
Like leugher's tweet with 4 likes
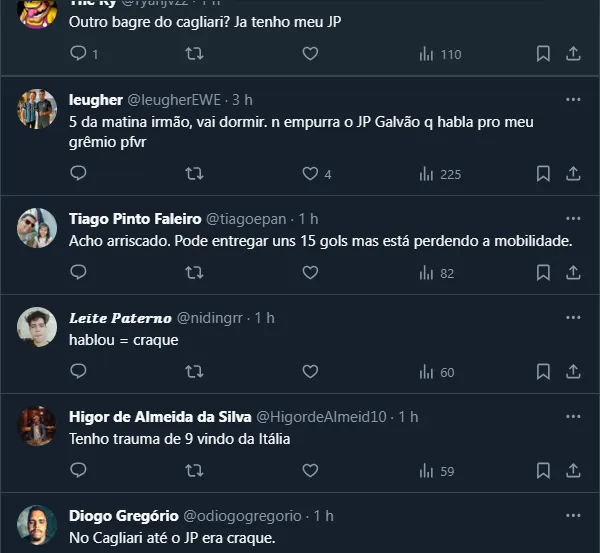coord(310,173)
